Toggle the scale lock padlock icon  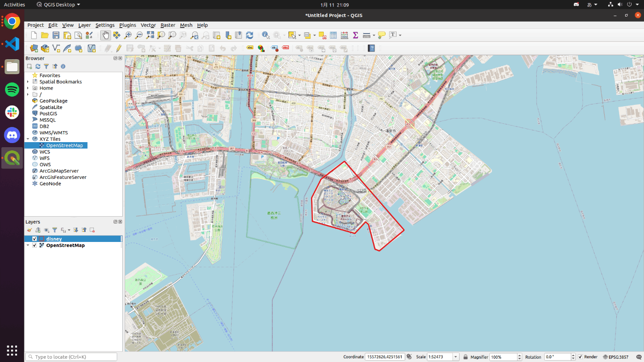tap(466, 357)
